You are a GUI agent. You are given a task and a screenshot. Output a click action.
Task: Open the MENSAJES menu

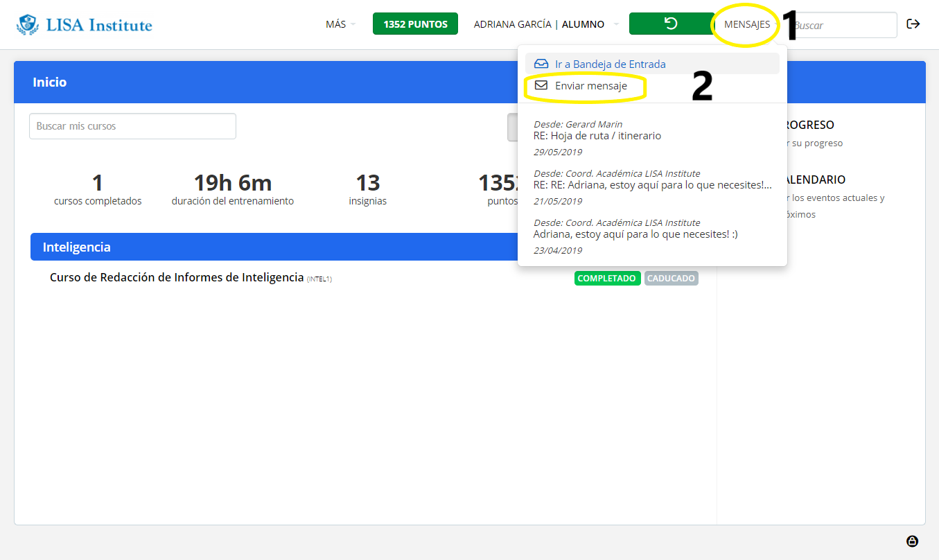coord(746,24)
